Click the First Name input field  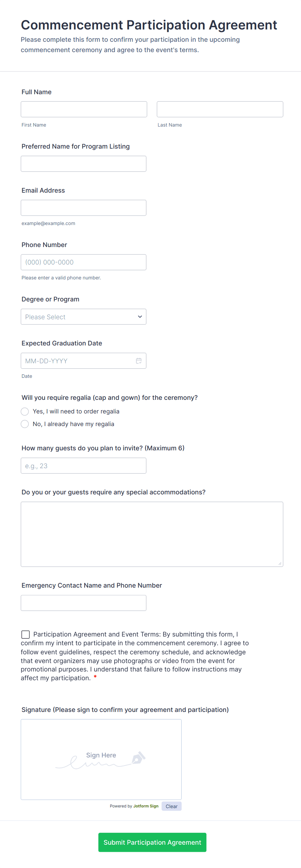click(x=84, y=109)
